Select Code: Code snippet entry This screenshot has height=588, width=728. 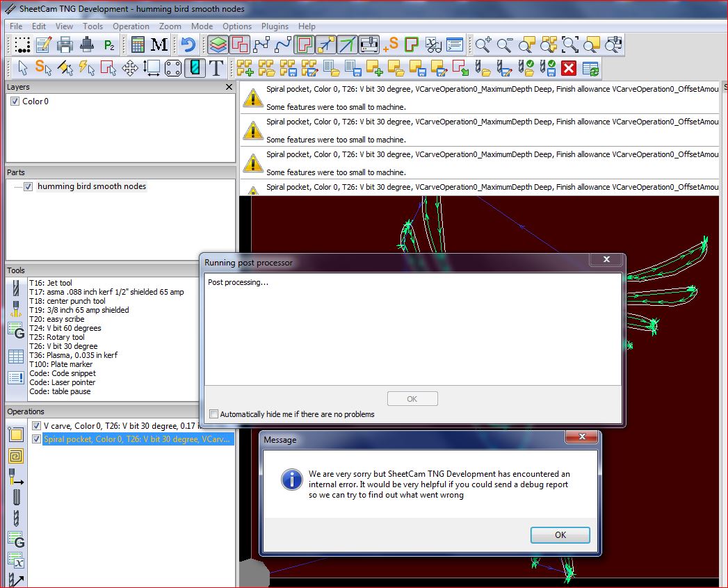point(63,374)
